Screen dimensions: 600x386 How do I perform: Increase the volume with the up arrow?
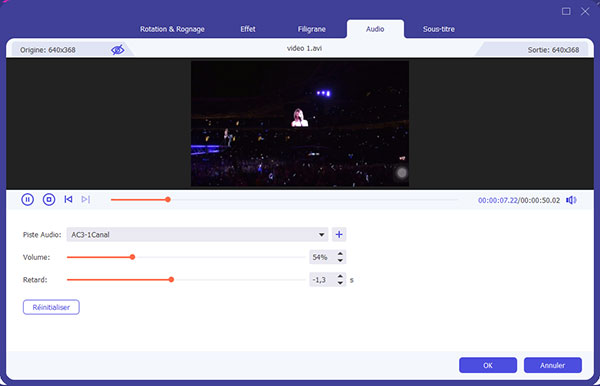340,254
